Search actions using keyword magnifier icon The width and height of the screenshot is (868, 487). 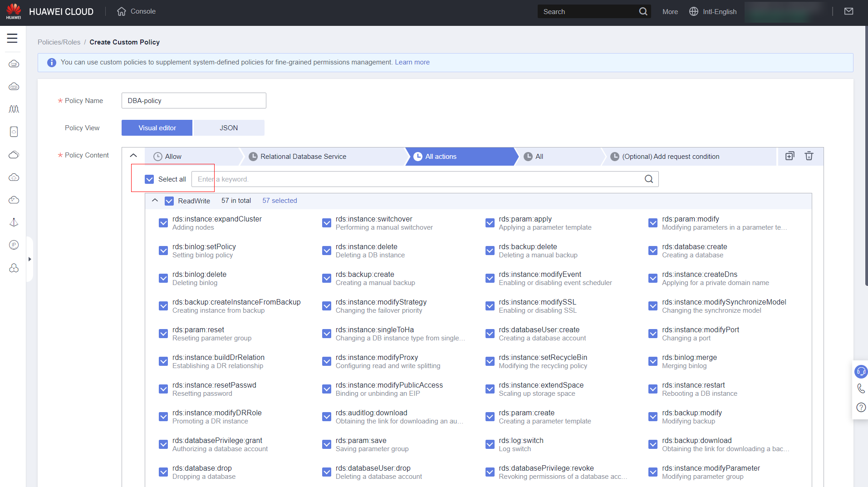click(649, 179)
